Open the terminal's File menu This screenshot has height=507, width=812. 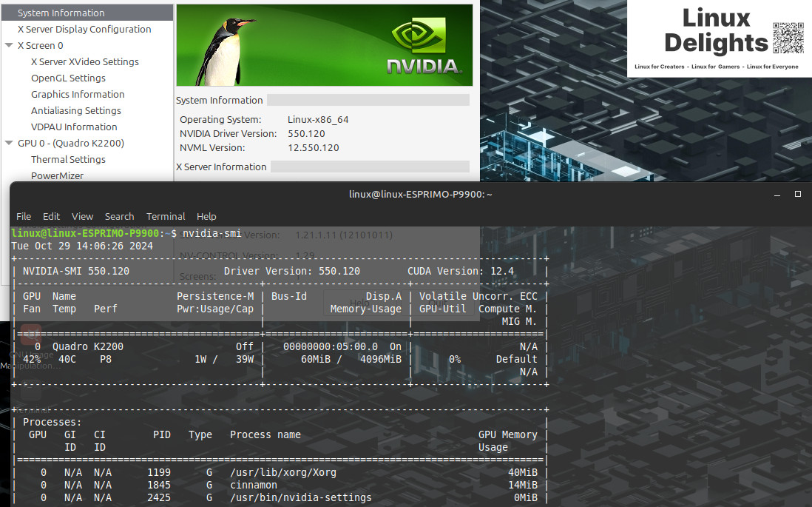pyautogui.click(x=23, y=216)
